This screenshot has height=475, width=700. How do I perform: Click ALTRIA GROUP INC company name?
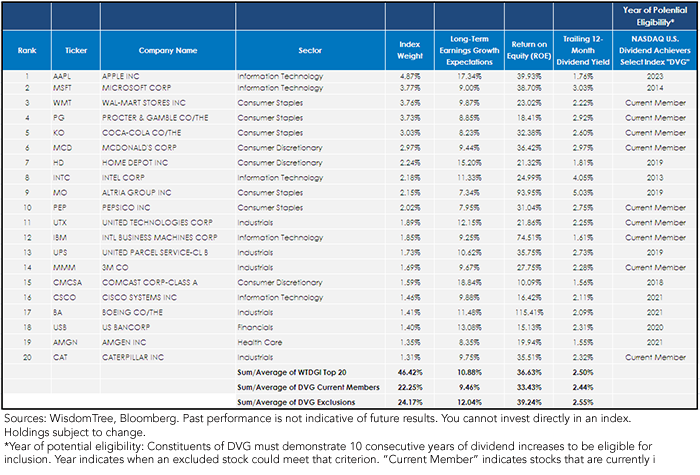pyautogui.click(x=137, y=193)
